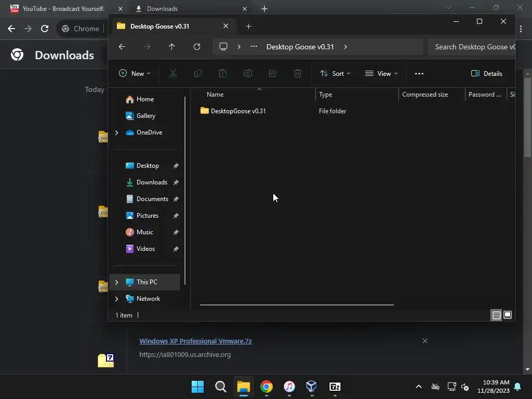Sort by Compressed size column header
532x399 pixels.
tap(425, 95)
